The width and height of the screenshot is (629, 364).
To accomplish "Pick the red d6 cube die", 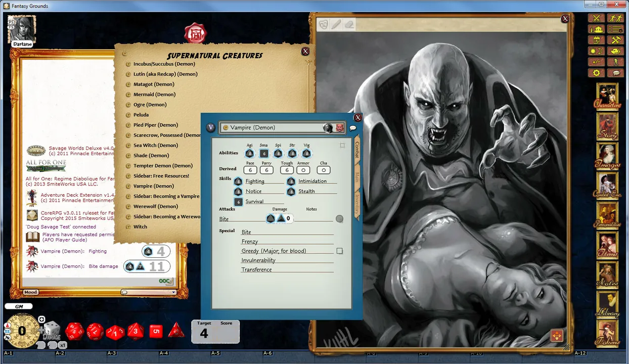I will (x=156, y=332).
